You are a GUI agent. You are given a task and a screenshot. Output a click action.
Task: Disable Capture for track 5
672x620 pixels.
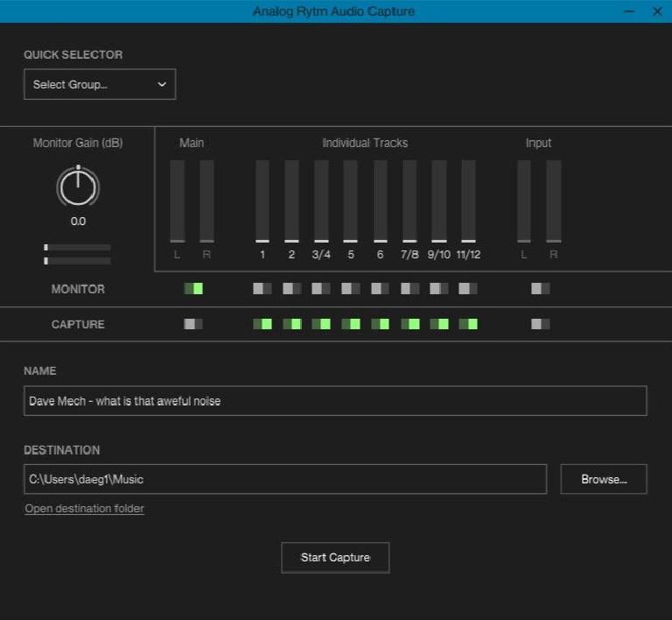click(351, 324)
